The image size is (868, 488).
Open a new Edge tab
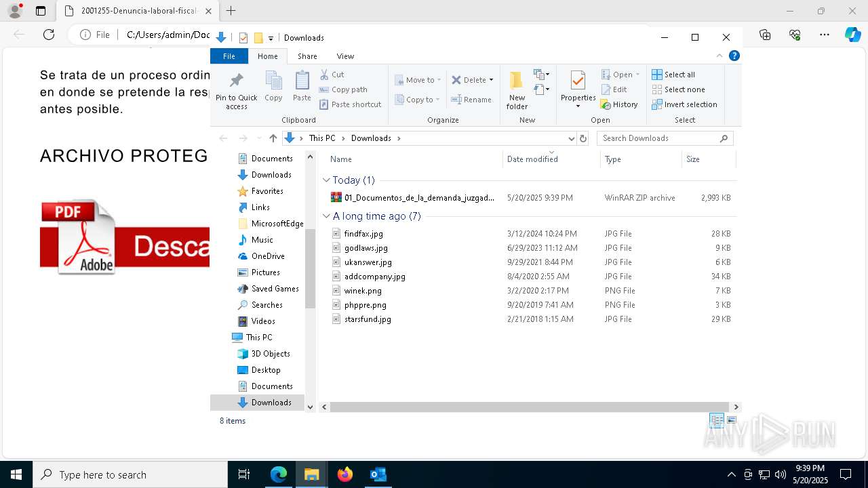tap(231, 11)
